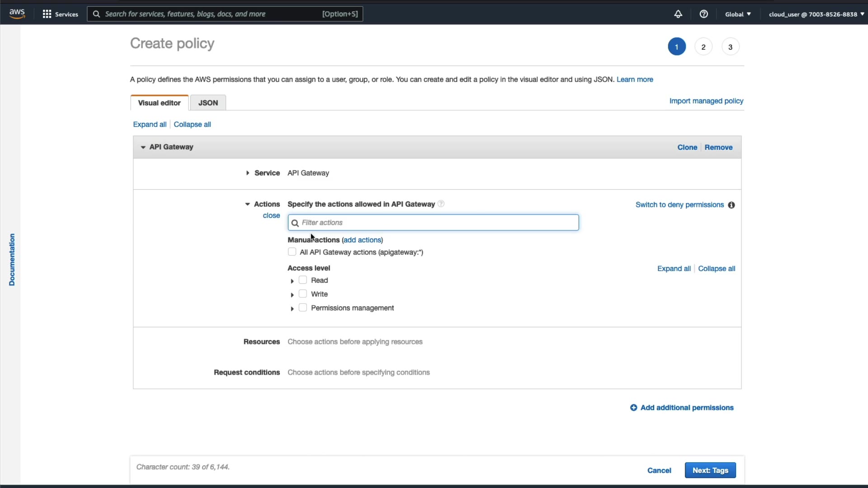
Task: Remove the API Gateway permission block
Action: 718,147
